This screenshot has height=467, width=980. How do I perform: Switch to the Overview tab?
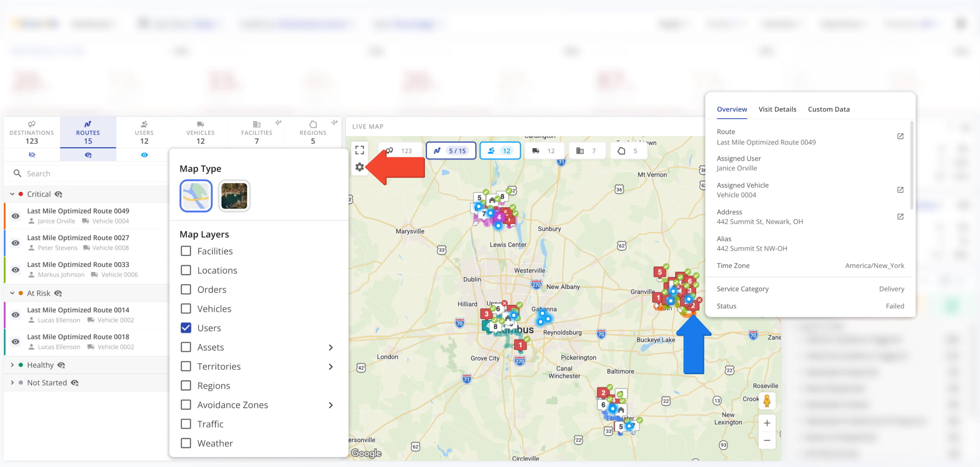(x=732, y=109)
